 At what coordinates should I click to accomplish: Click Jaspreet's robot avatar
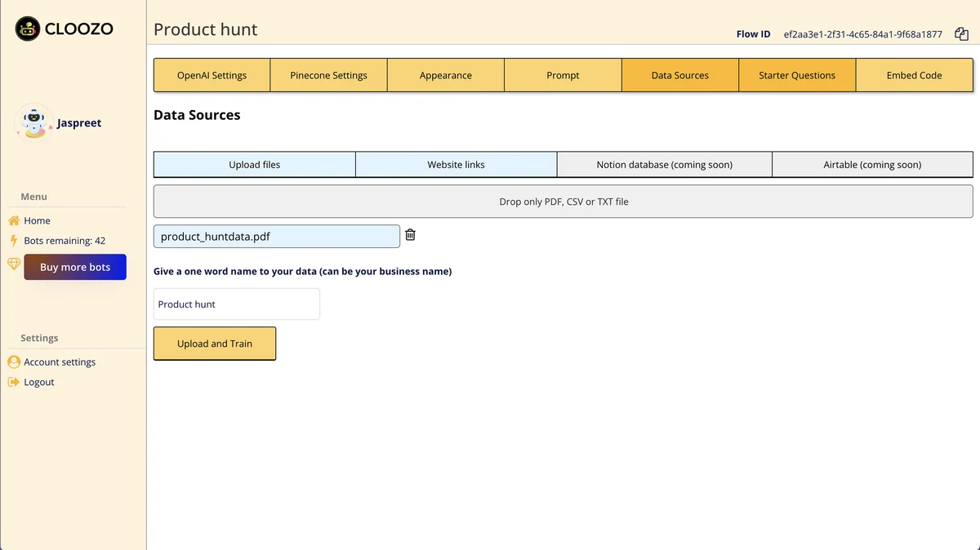(34, 122)
